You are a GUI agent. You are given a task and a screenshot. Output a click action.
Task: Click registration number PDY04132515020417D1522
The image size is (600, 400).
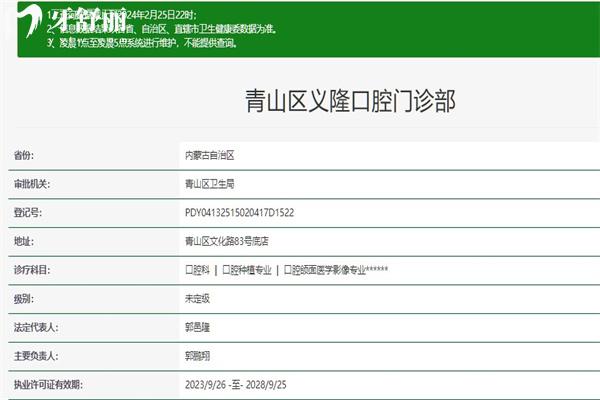(x=240, y=213)
